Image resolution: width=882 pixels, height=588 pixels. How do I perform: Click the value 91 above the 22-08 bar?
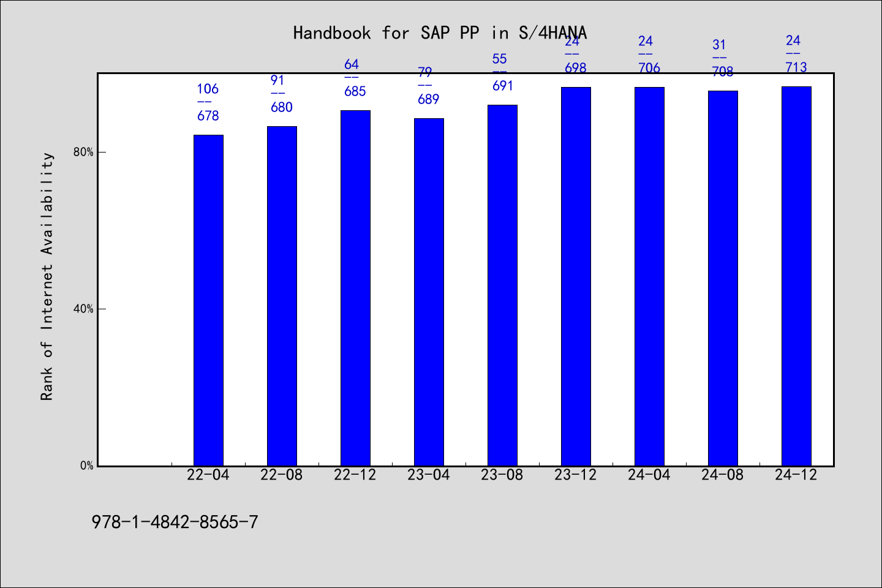(x=277, y=80)
